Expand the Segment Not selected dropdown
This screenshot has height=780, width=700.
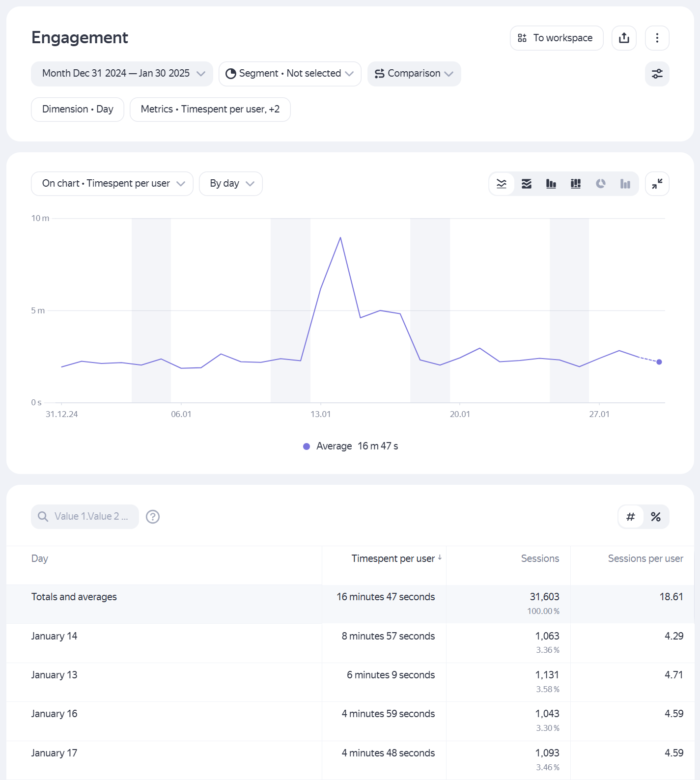(x=290, y=74)
